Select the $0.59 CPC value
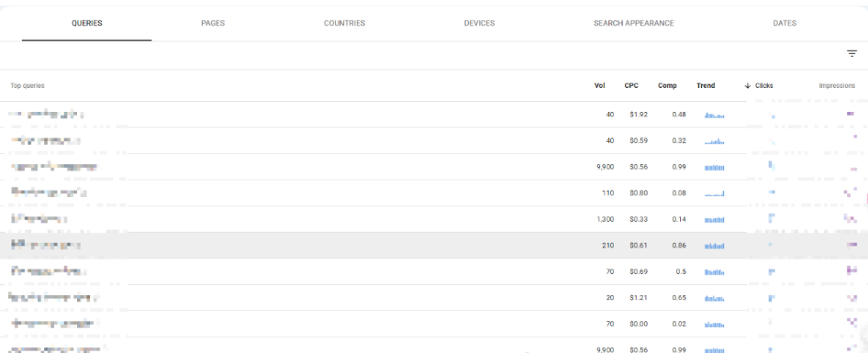The image size is (868, 353). pyautogui.click(x=639, y=140)
